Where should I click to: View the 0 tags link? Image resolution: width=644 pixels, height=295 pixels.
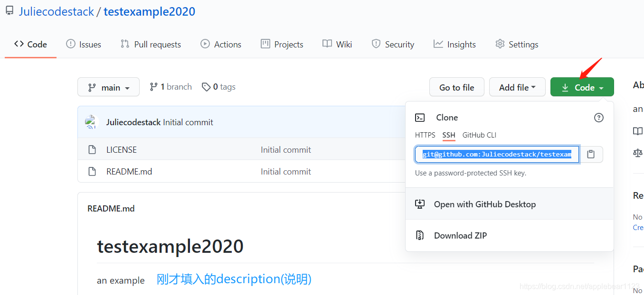[218, 87]
